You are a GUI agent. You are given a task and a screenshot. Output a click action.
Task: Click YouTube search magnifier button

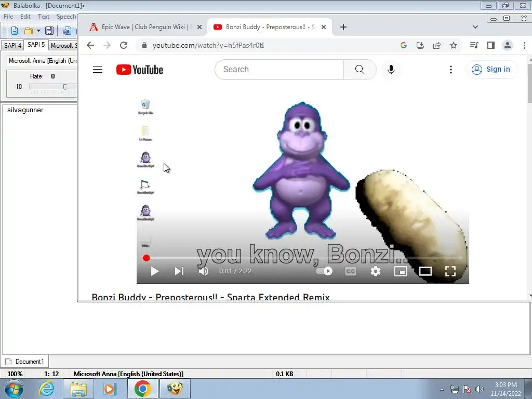[360, 70]
